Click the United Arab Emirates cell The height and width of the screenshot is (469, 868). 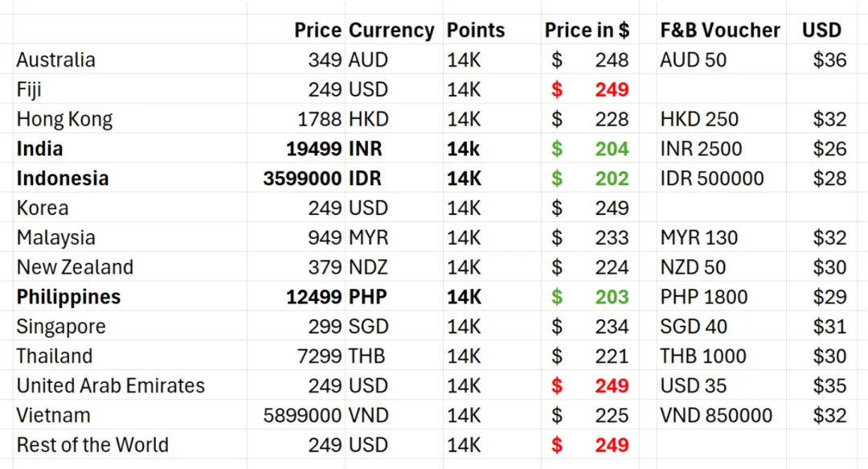111,385
